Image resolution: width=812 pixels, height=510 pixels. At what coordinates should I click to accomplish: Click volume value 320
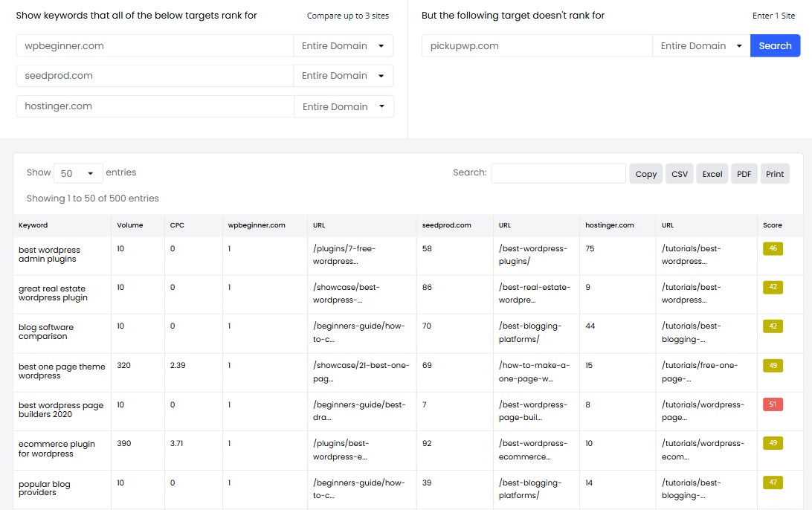pos(123,365)
